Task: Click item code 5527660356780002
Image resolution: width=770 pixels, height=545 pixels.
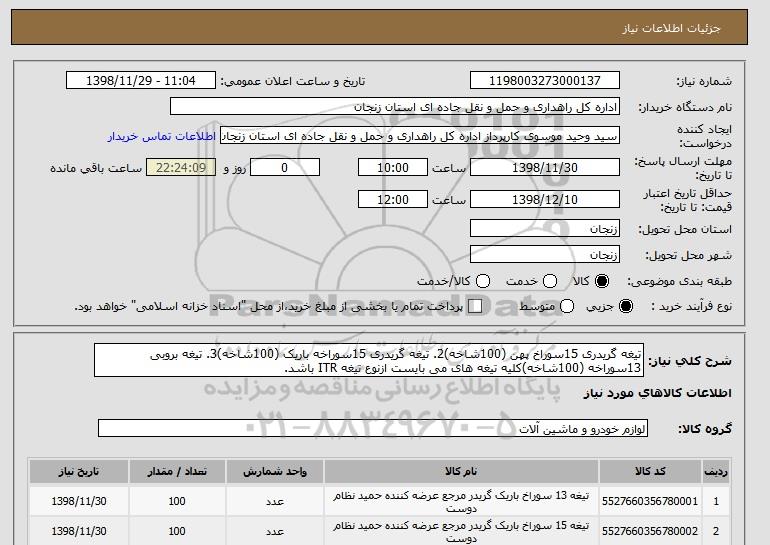Action: click(x=650, y=531)
